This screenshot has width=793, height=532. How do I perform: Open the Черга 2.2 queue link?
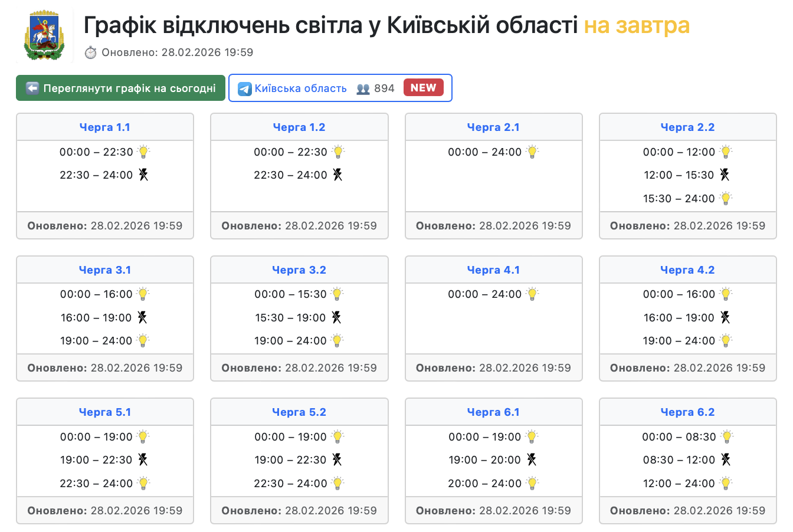pos(687,127)
